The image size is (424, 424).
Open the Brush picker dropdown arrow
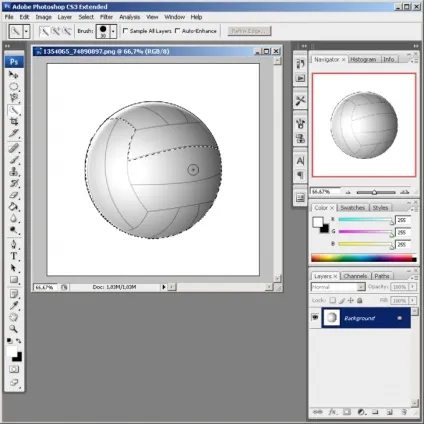pos(113,31)
